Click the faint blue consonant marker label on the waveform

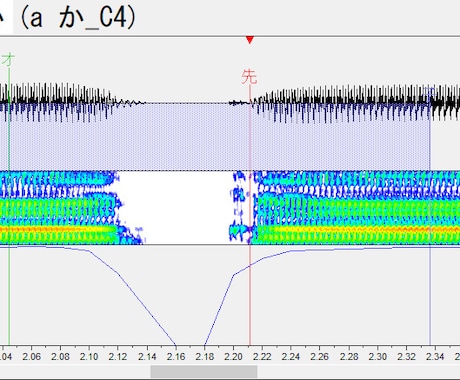pyautogui.click(x=430, y=92)
